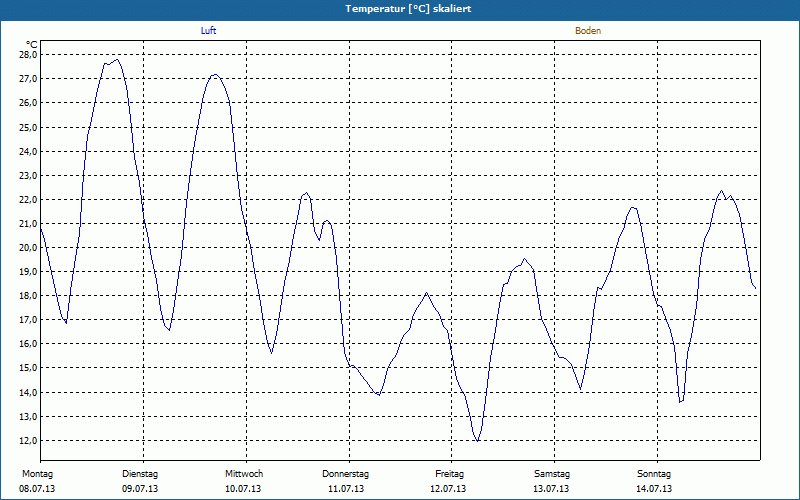The height and width of the screenshot is (500, 800).
Task: Select the 20,0 axis value
Action: click(28, 247)
